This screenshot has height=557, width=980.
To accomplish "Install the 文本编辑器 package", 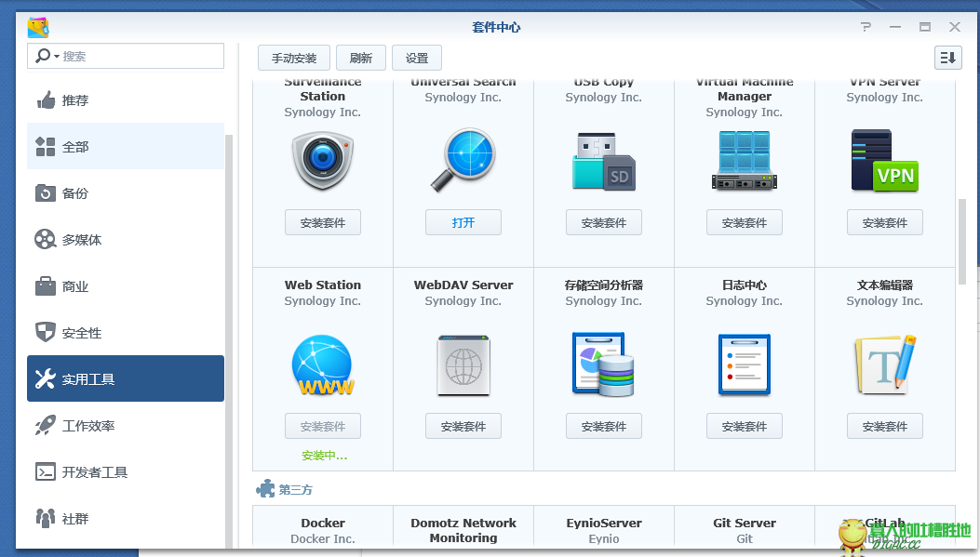I will (885, 426).
